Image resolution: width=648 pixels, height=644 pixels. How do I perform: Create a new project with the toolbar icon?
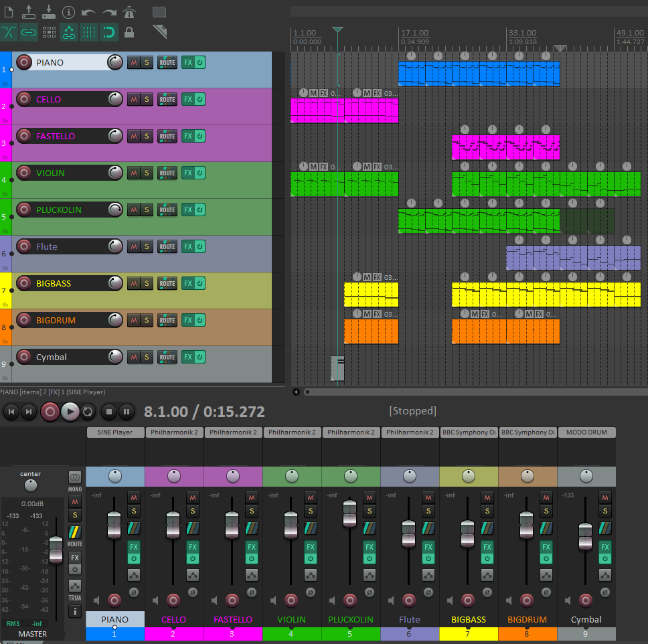click(9, 12)
